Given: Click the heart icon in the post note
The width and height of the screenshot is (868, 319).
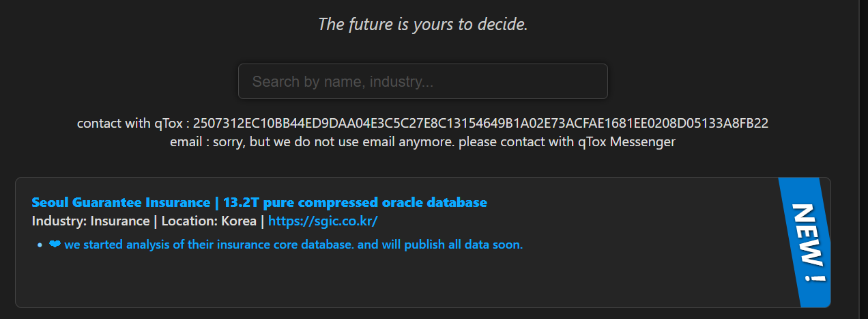Looking at the screenshot, I should click(x=55, y=245).
